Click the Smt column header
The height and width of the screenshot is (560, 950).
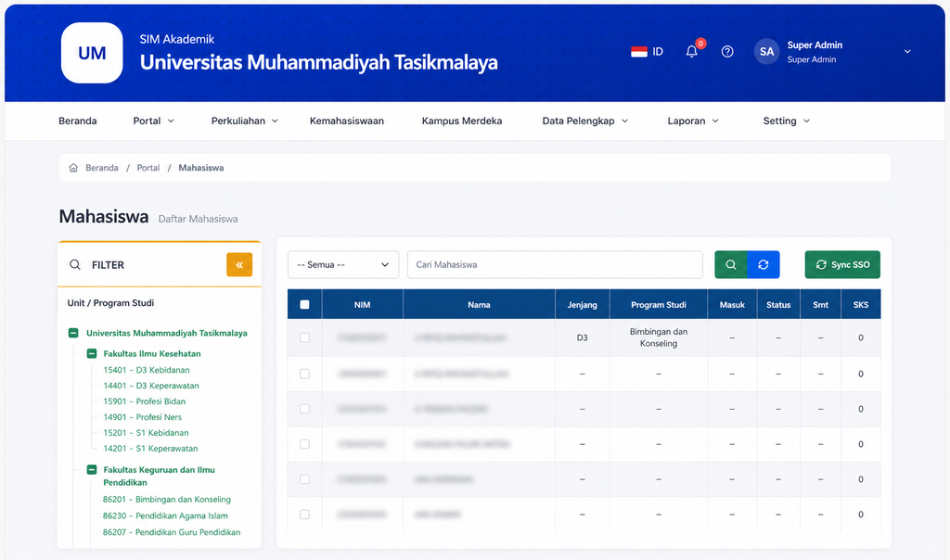point(820,304)
